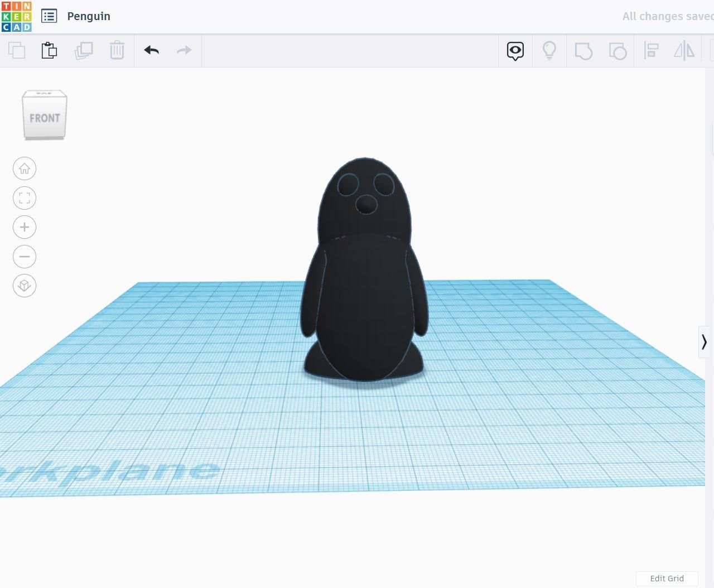Switch to orthographic view mode
Screen dimensions: 714x588
pos(24,285)
